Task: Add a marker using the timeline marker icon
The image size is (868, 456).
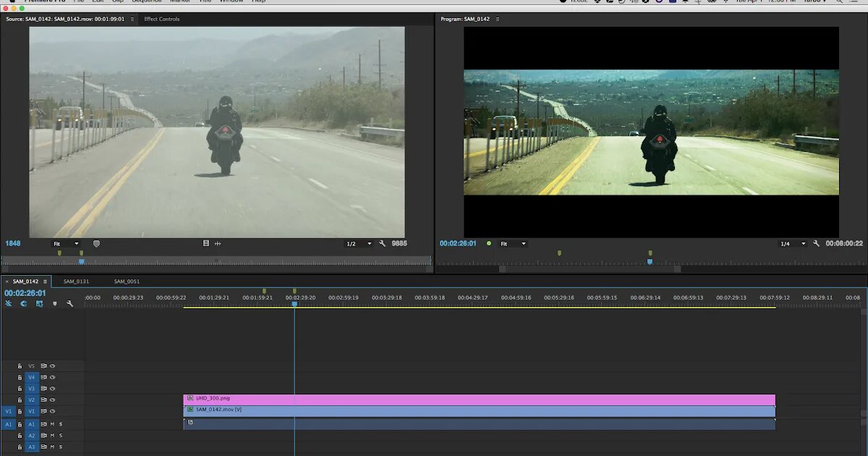Action: click(55, 304)
